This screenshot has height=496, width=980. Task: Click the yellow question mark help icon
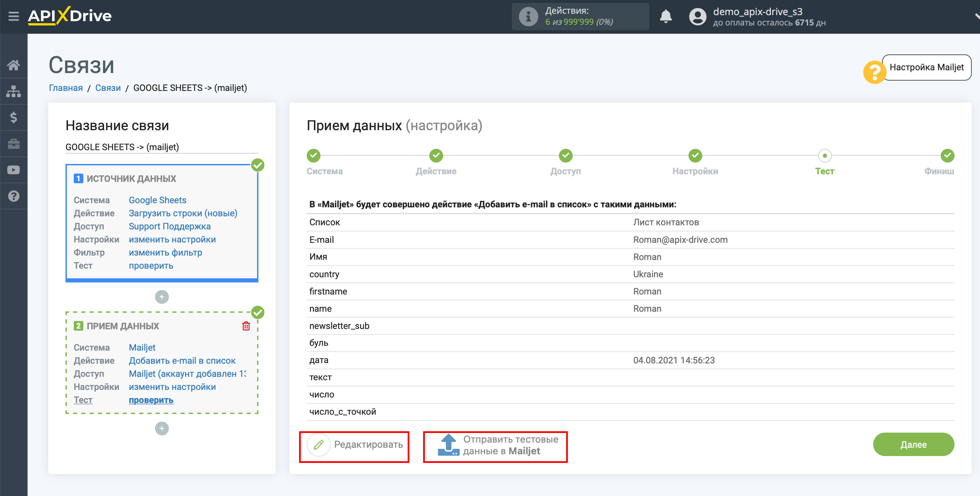coord(874,72)
